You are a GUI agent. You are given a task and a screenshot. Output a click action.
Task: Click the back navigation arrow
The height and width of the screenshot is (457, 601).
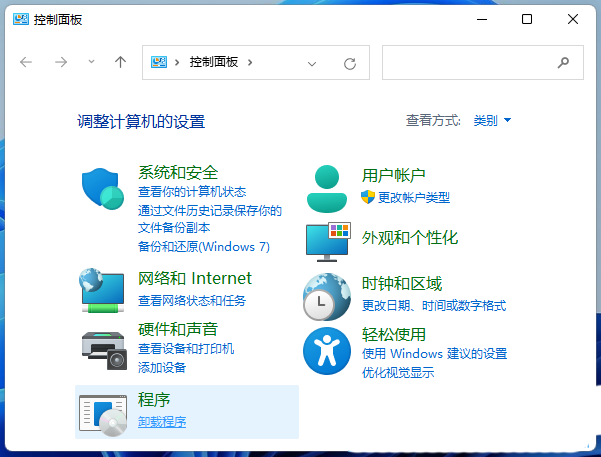click(26, 62)
